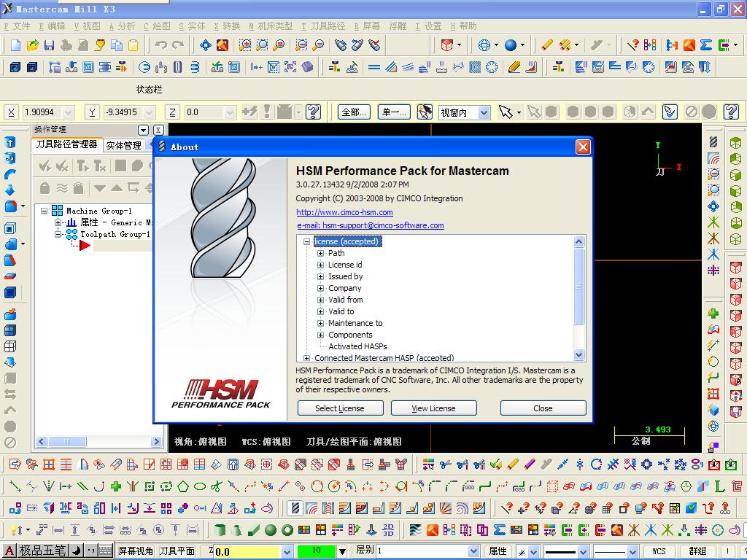This screenshot has height=560, width=747.
Task: Click the ellipse tool icon
Action: coord(200,486)
